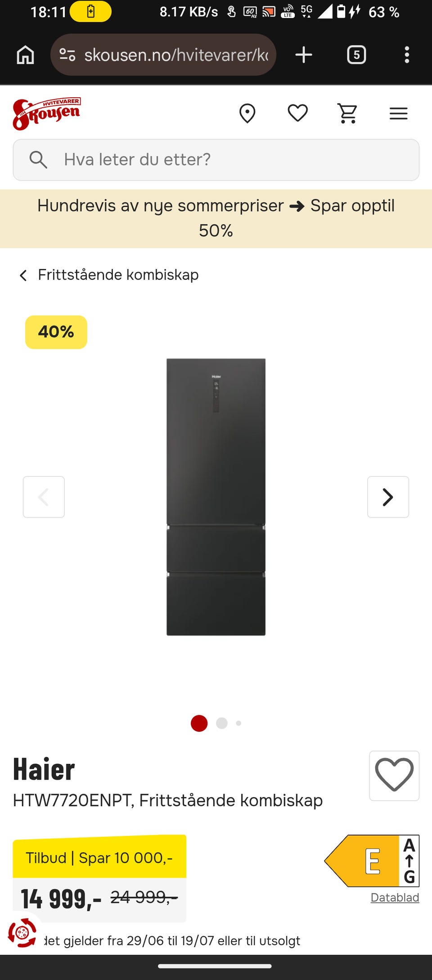Open site info icon in address bar

coord(67,55)
